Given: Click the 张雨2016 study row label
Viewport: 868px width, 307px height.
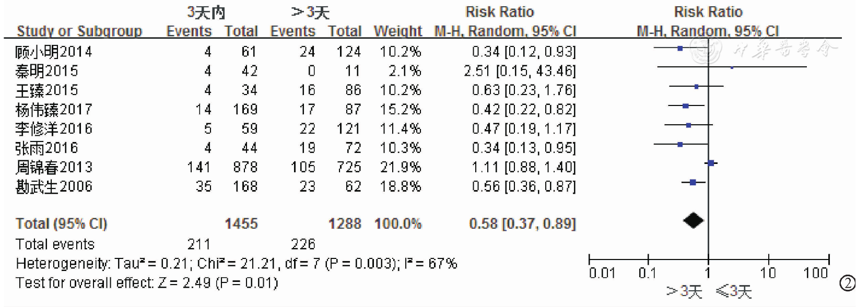Looking at the screenshot, I should pyautogui.click(x=46, y=148).
